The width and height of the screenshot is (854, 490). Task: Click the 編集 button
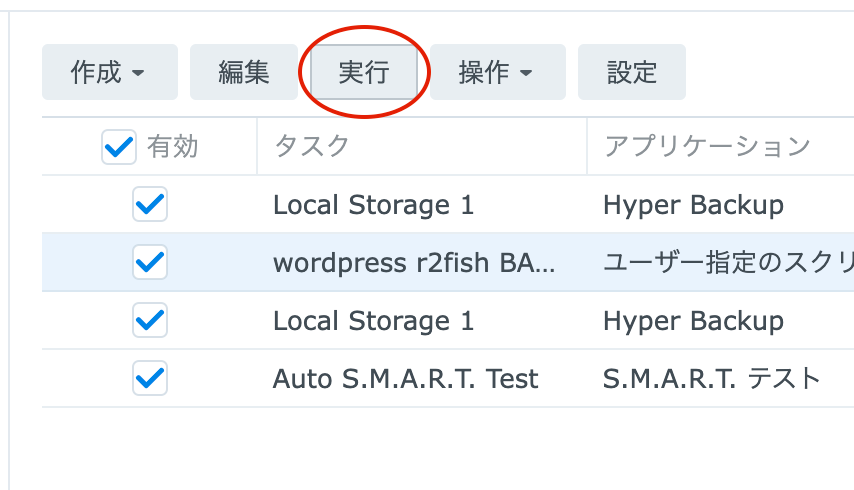click(x=243, y=72)
